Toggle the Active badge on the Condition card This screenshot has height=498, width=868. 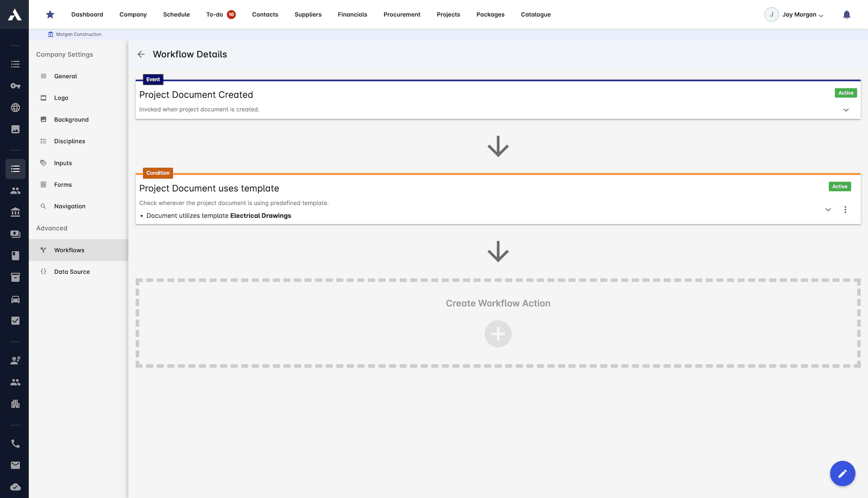[x=839, y=186]
